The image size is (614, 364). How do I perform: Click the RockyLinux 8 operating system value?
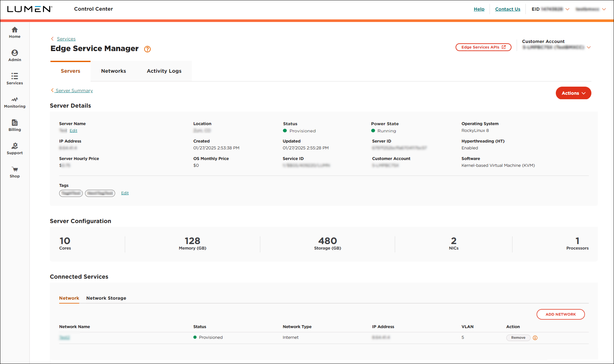coord(475,131)
